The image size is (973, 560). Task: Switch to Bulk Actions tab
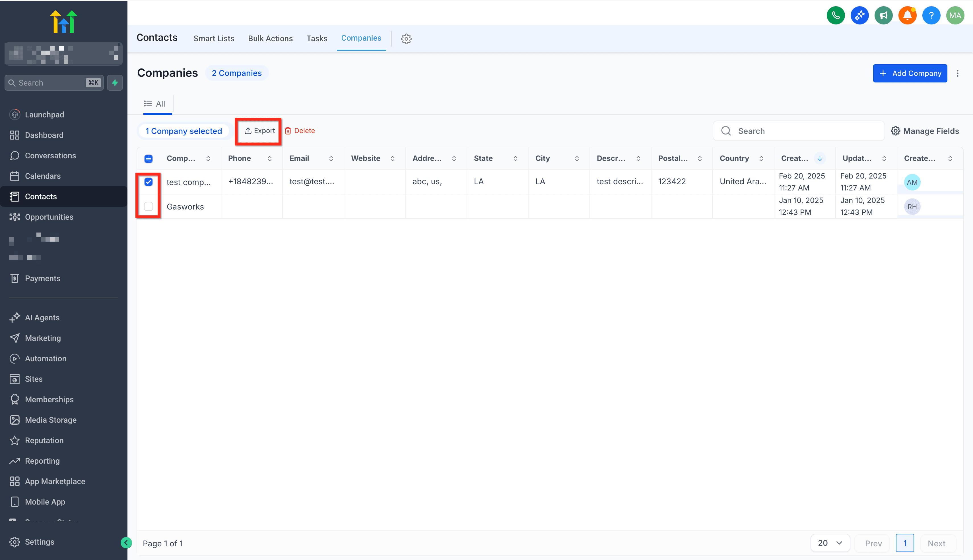coord(270,38)
